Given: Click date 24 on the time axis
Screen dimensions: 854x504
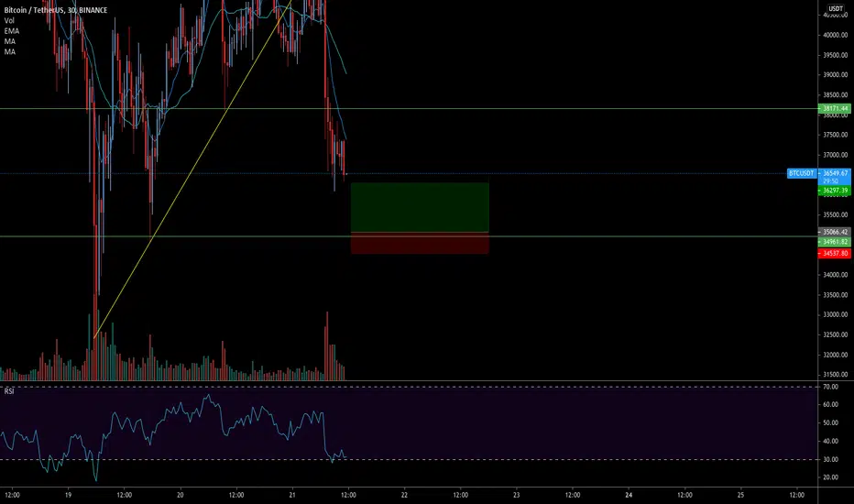Looking at the screenshot, I should (629, 495).
